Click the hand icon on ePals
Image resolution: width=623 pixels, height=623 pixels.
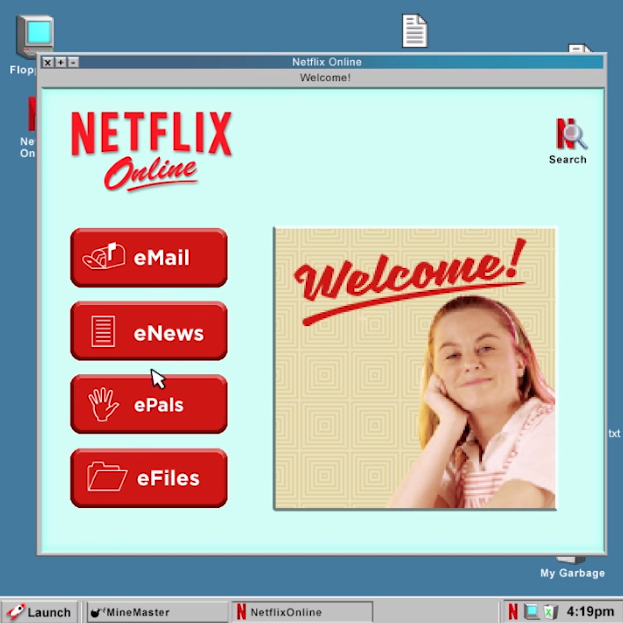103,404
